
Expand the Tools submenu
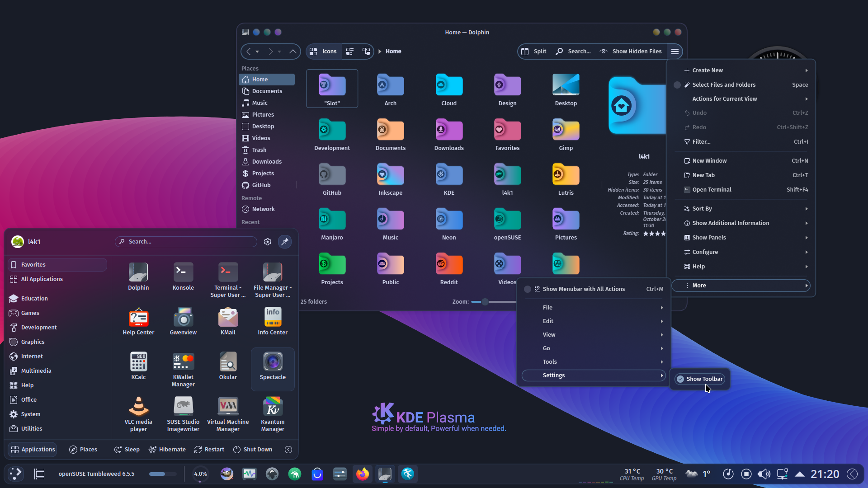pos(593,362)
